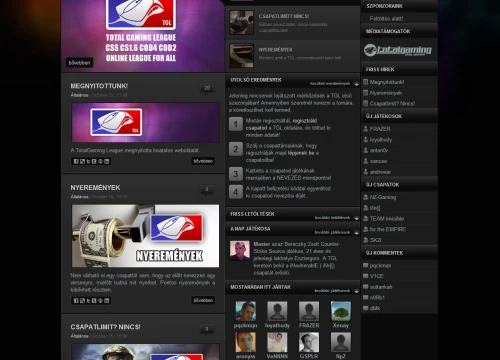500x360 pixels.
Task: Open NpZ avatar in recent visitors
Action: pos(341,342)
